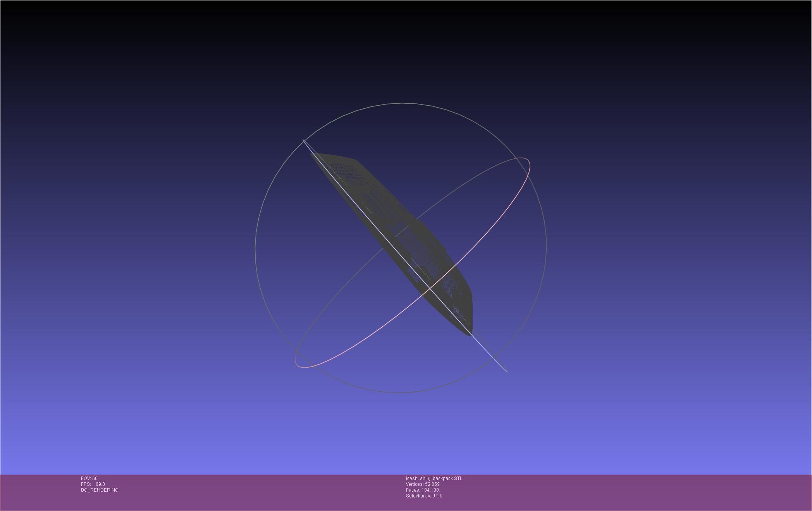Click the Vertices: 52,059 info line
Viewport: 812px width, 511px height.
(x=423, y=484)
